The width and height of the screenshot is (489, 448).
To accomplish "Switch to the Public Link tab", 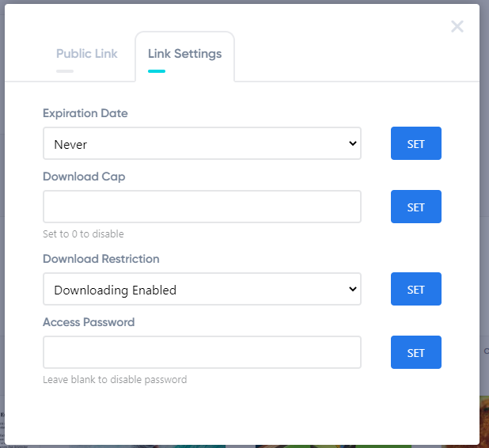I will [86, 54].
